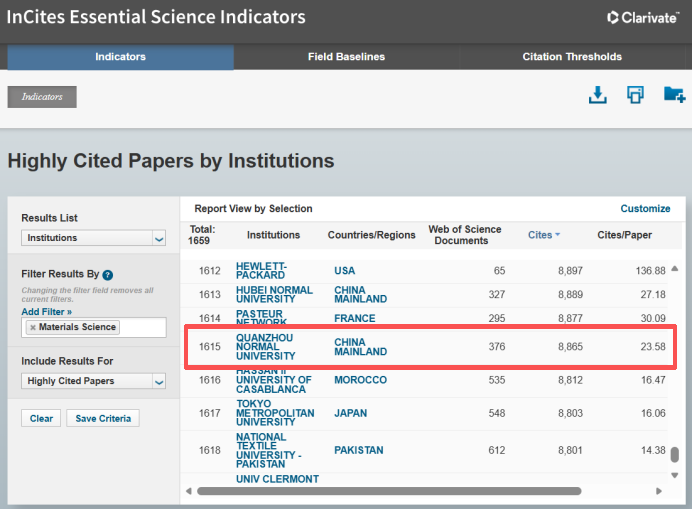The height and width of the screenshot is (510, 693).
Task: Click the cites value 8,803
Action: coord(570,413)
